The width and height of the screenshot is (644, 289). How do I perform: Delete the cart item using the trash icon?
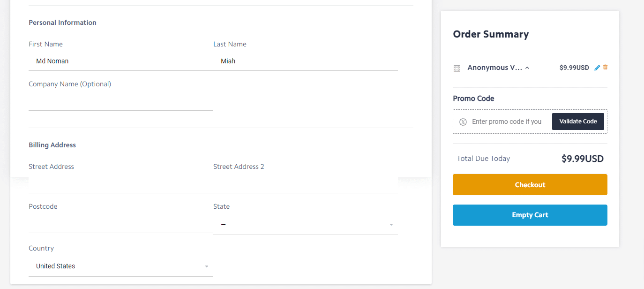tap(605, 67)
